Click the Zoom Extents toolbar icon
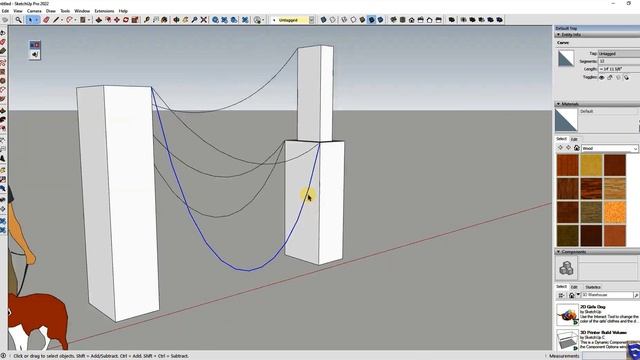Image resolution: width=640 pixels, height=360 pixels. 203,20
